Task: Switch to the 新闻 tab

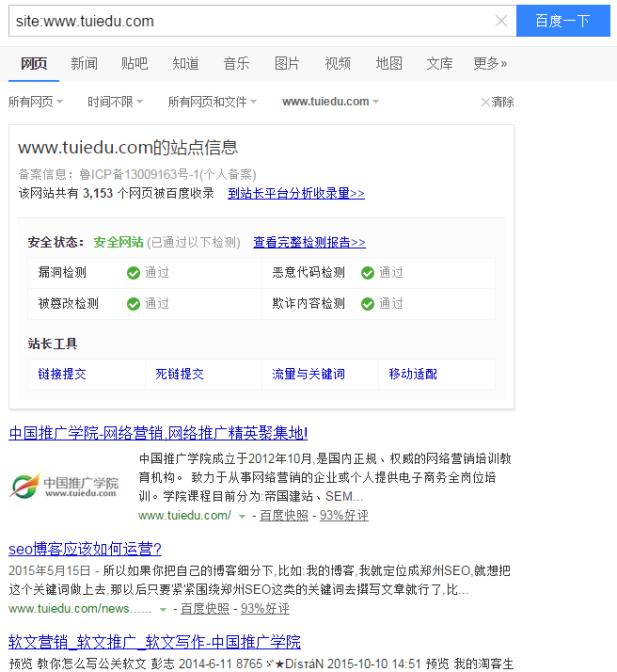Action: pyautogui.click(x=84, y=63)
